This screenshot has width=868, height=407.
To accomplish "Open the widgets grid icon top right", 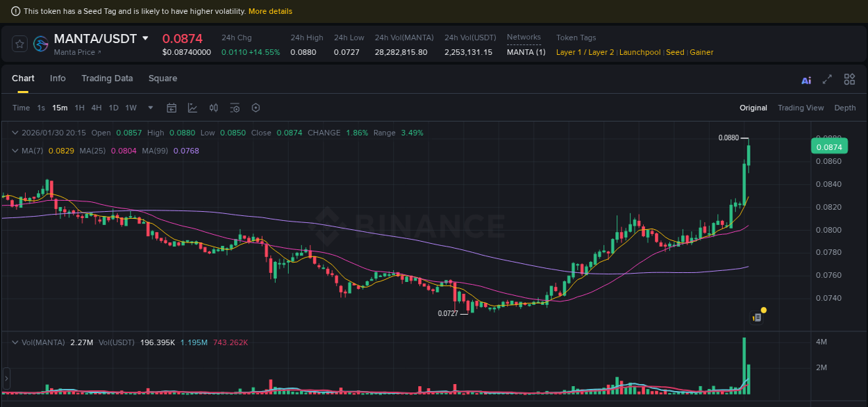I will pyautogui.click(x=849, y=80).
